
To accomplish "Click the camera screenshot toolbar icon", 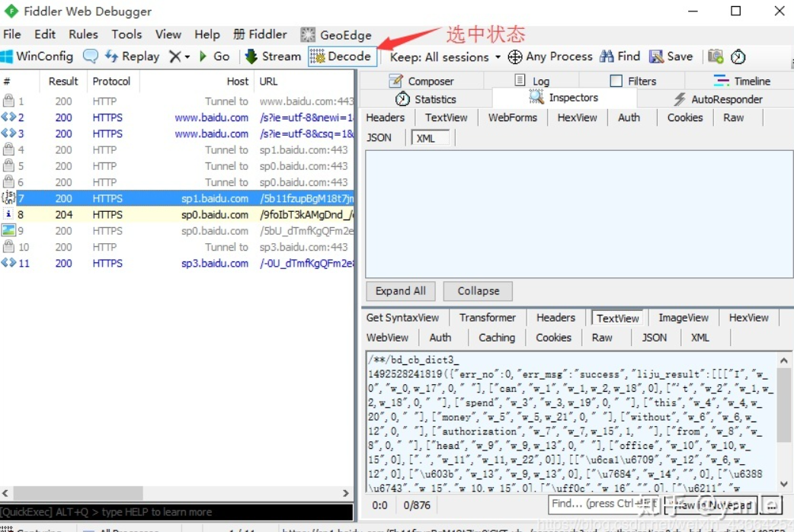I will pyautogui.click(x=715, y=56).
